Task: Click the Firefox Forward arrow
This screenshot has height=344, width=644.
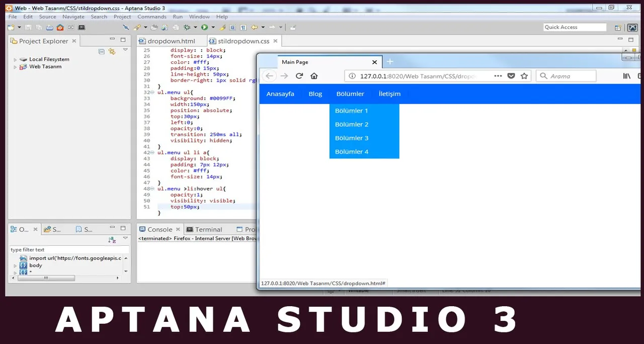Action: pyautogui.click(x=284, y=76)
